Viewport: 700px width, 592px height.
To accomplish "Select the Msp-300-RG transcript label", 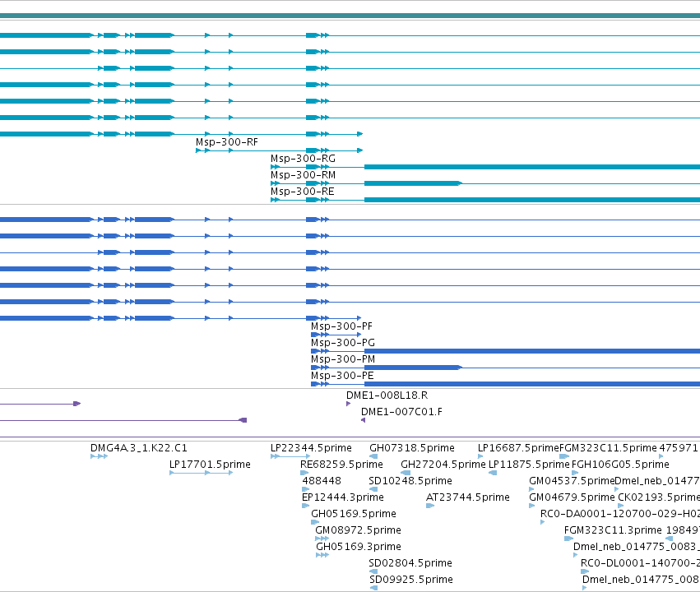I will point(303,159).
